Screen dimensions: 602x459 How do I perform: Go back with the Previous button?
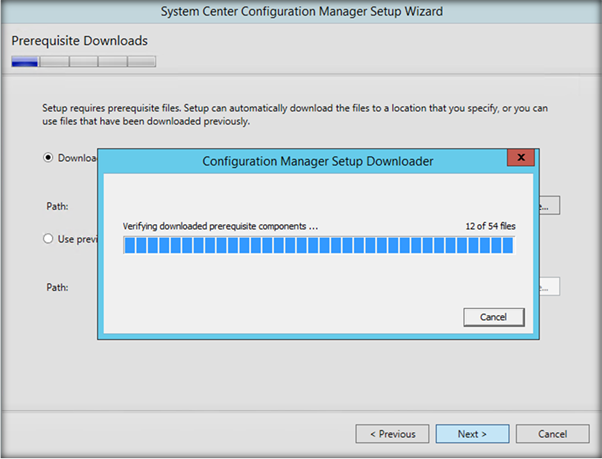[x=392, y=434]
